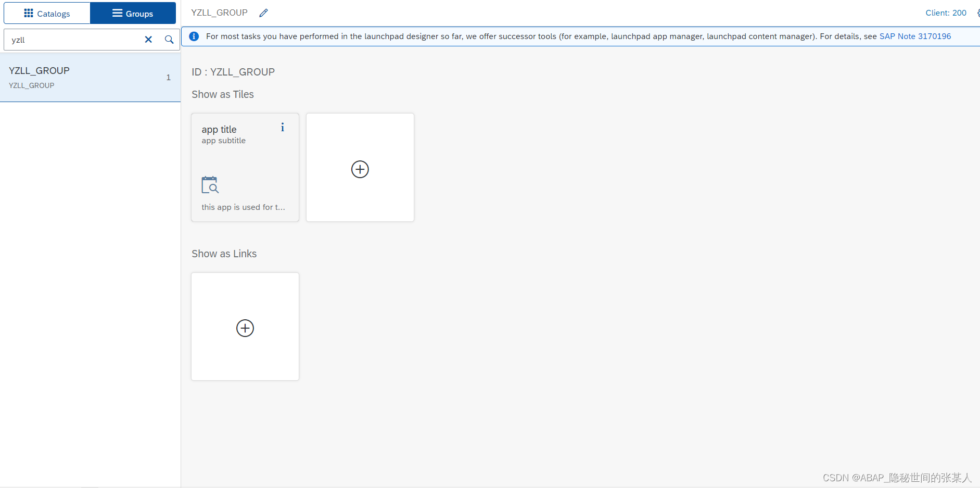Add a new link under Show as Links
Screen dimensions: 980x488
click(245, 327)
